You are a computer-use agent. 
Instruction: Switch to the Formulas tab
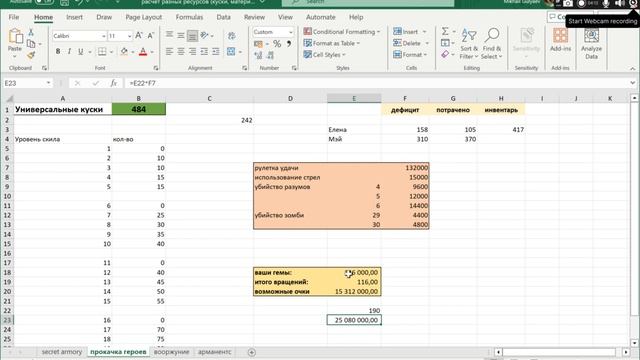pos(189,17)
